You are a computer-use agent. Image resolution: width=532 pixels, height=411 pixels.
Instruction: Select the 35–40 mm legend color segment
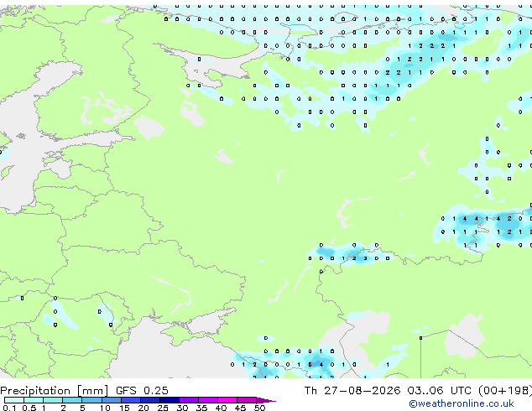click(x=208, y=400)
